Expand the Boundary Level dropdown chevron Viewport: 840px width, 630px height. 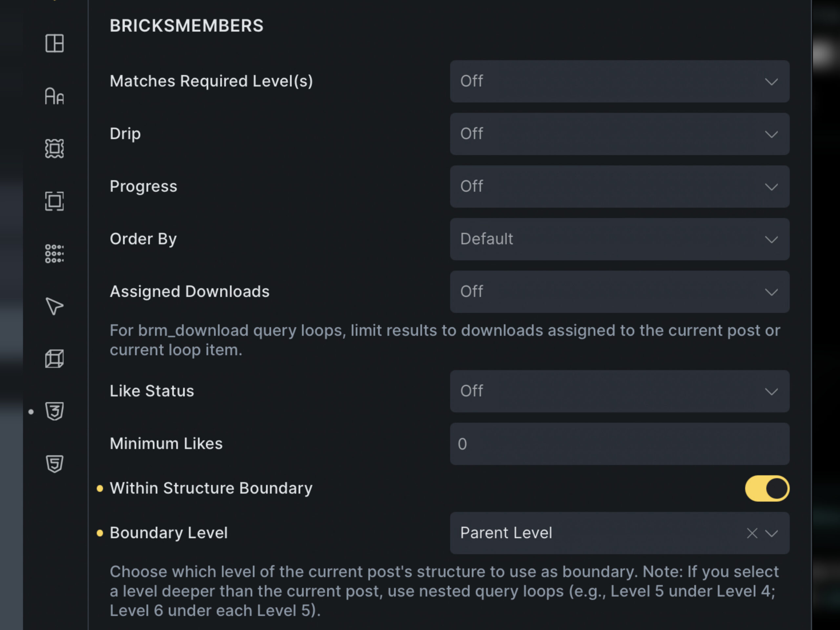pyautogui.click(x=771, y=533)
